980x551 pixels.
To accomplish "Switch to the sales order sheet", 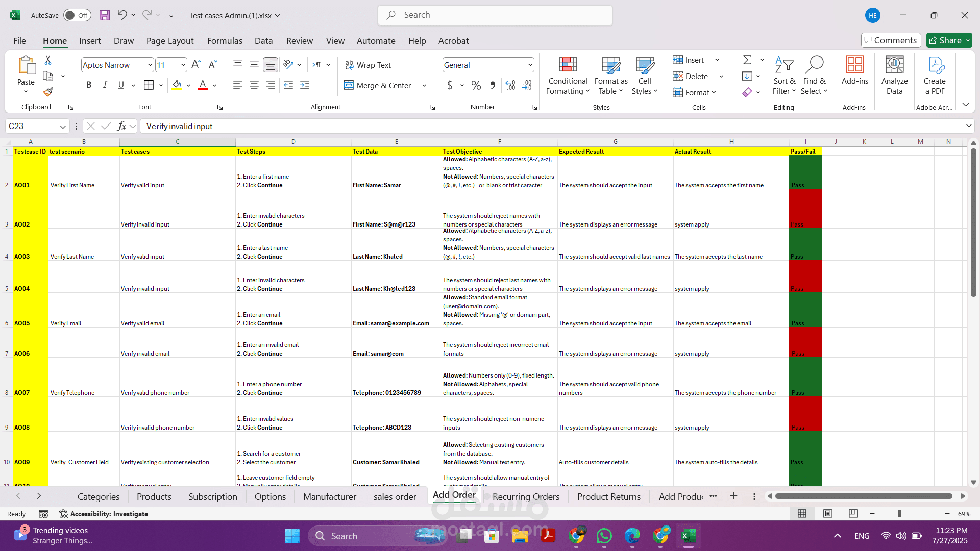I will click(x=395, y=496).
